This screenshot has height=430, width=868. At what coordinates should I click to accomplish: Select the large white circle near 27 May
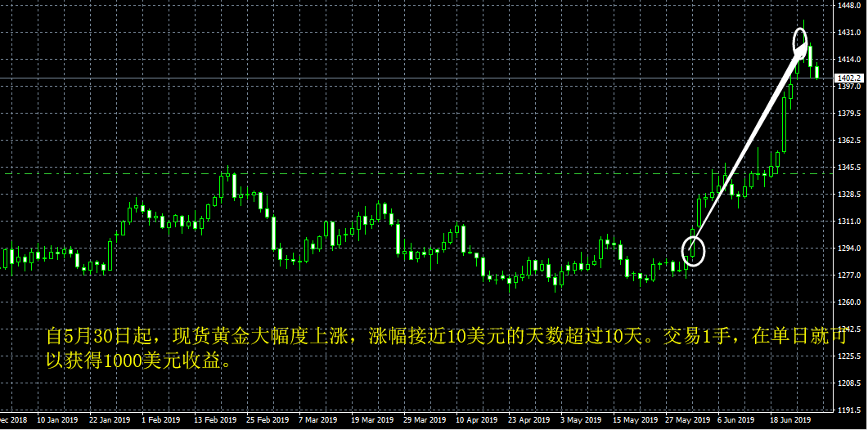(693, 250)
